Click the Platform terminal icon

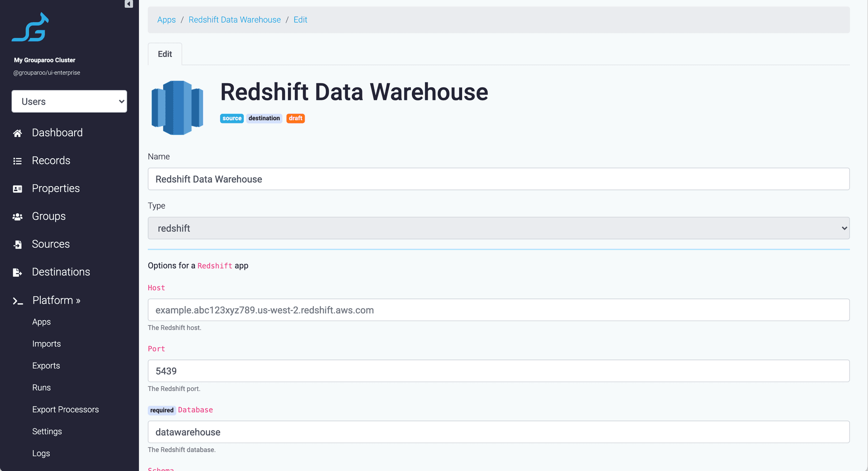pyautogui.click(x=18, y=301)
